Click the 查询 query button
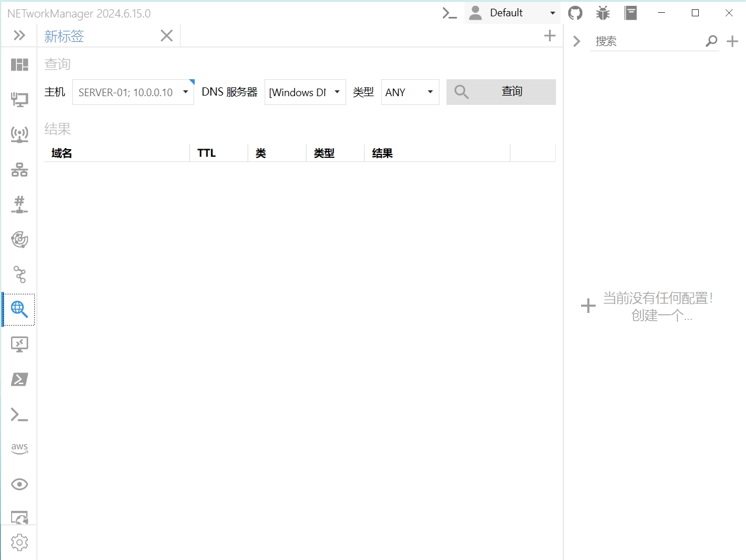Image resolution: width=746 pixels, height=560 pixels. click(x=501, y=92)
